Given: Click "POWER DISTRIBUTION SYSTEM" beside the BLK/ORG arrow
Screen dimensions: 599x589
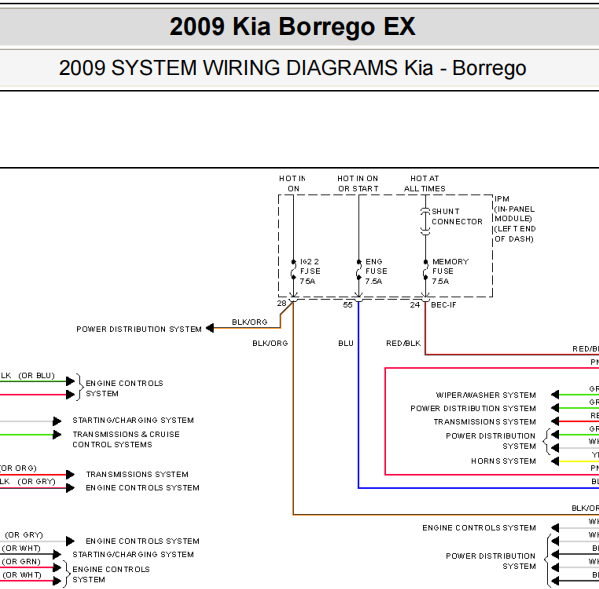Looking at the screenshot, I should (139, 329).
